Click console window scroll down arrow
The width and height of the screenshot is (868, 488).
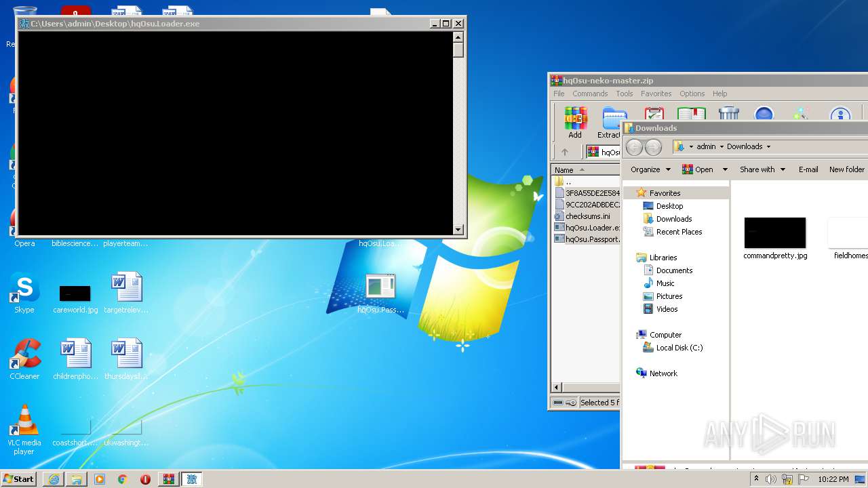pos(458,230)
